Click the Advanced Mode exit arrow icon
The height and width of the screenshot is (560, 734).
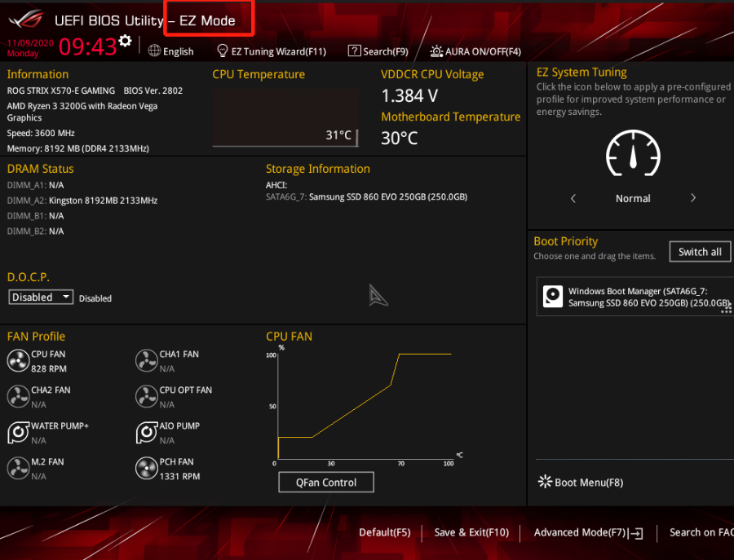[x=636, y=533]
